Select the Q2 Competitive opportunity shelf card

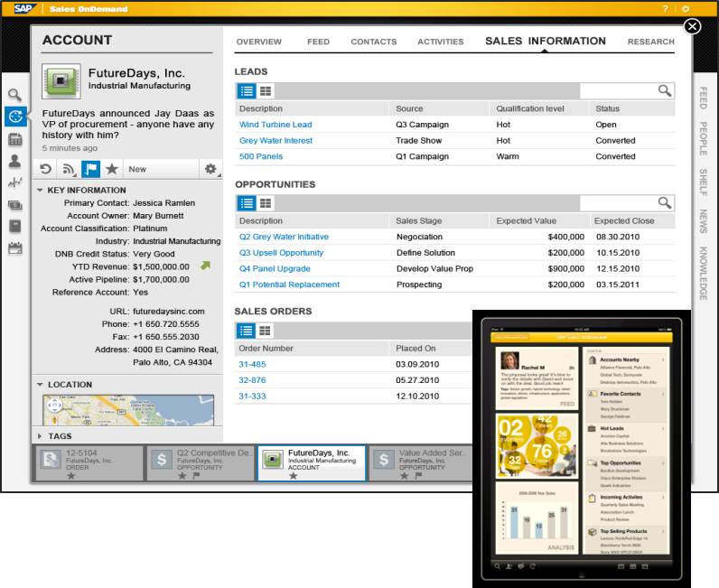coord(201,463)
